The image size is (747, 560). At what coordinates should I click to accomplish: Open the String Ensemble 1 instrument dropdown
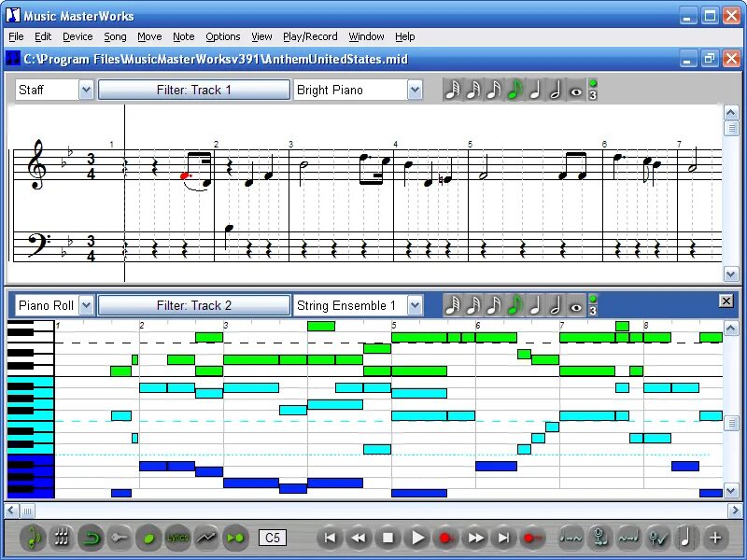pos(415,305)
